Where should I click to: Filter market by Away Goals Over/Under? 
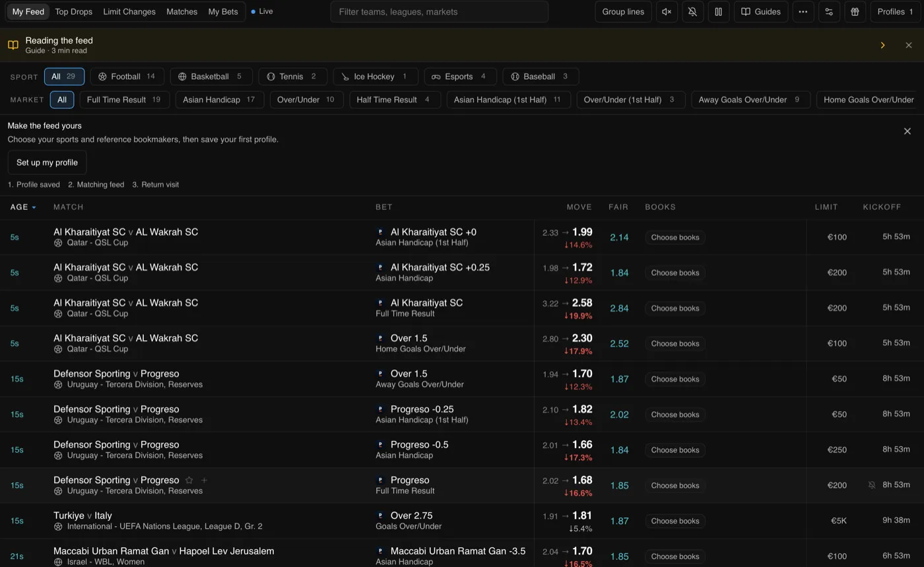750,100
